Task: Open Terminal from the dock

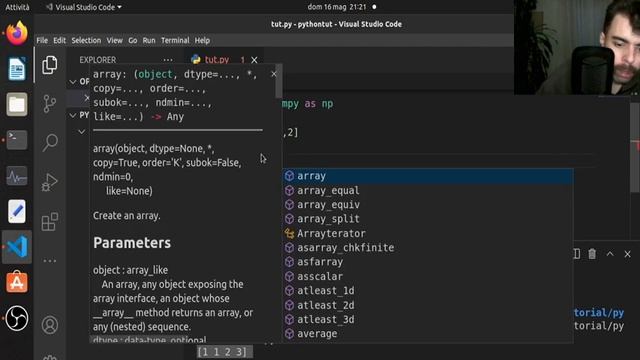Action: (x=17, y=140)
